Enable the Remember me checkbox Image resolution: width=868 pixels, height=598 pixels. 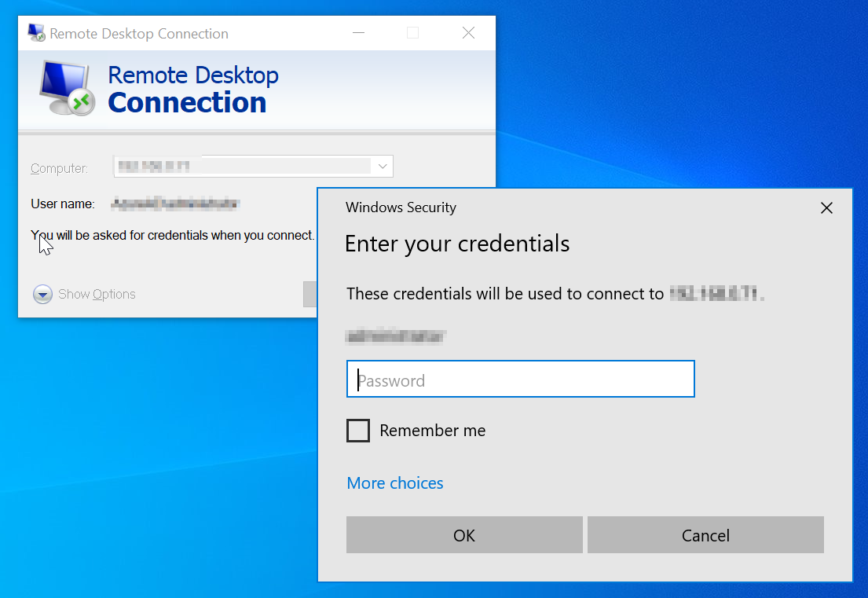click(358, 430)
